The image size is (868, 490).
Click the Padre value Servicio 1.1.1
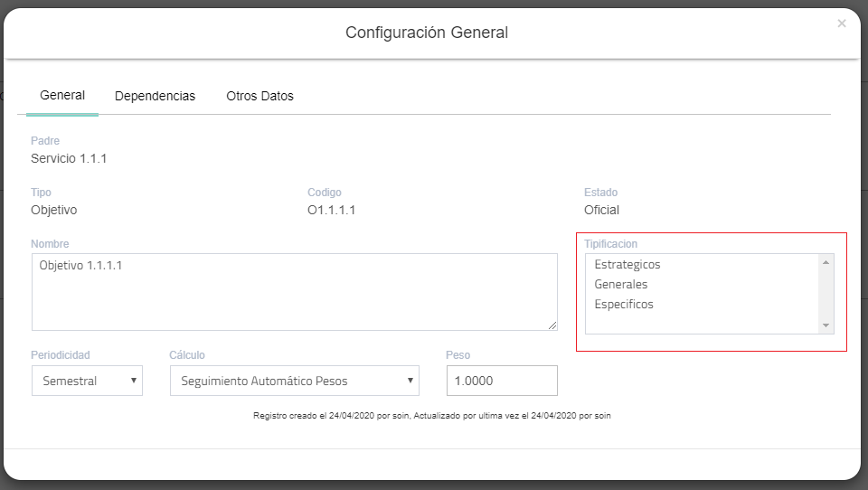pos(69,158)
